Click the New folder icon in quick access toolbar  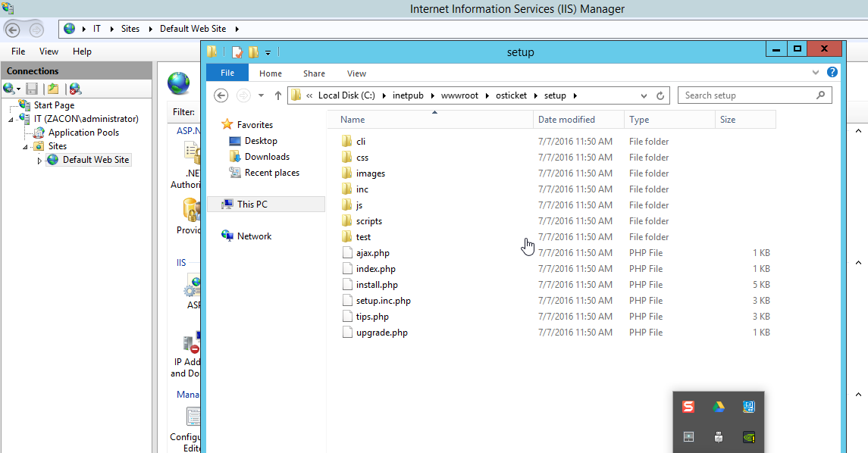[x=253, y=52]
